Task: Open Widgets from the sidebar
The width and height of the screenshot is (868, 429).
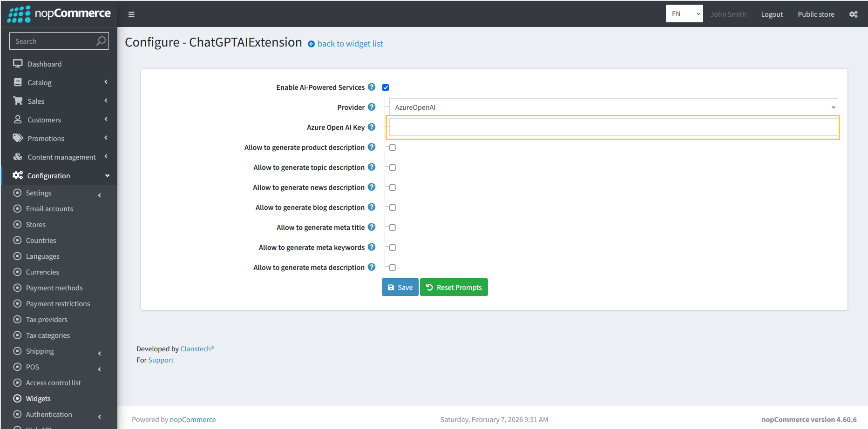Action: point(38,398)
